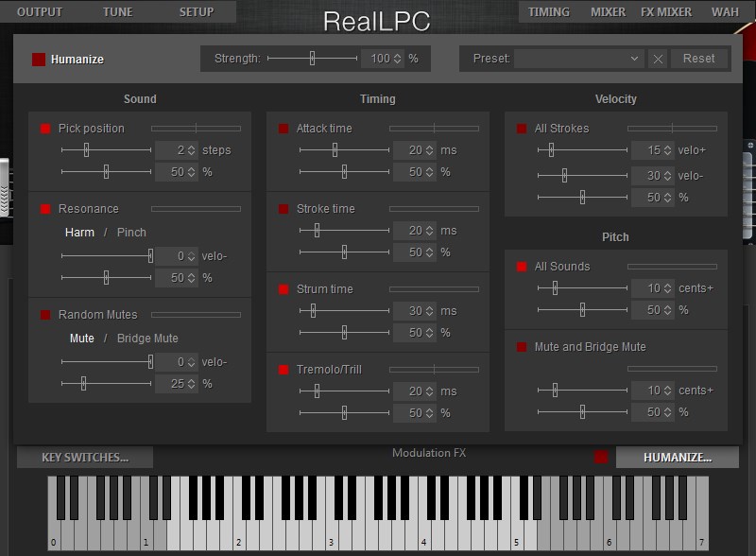Toggle Mute and Bridge Mute pitch switch

tap(522, 347)
